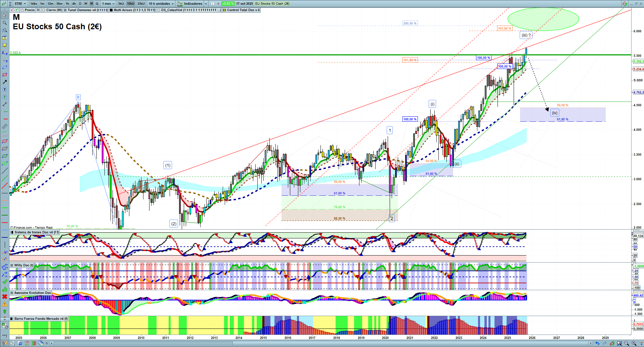Open the Control Total Doc v.6 label
Screen dimensions: 644x347
click(x=241, y=10)
